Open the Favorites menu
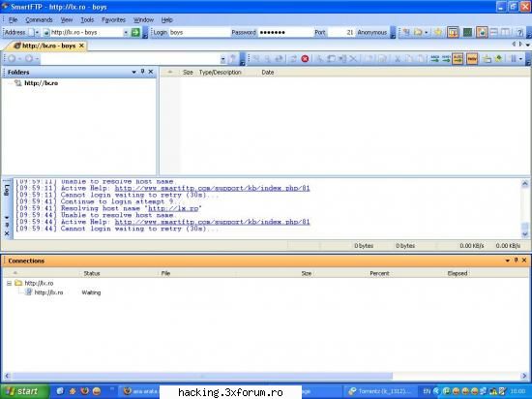This screenshot has width=532, height=399. [114, 19]
